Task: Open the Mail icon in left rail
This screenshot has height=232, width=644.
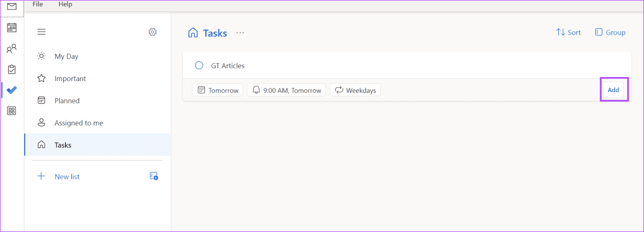Action: (12, 7)
